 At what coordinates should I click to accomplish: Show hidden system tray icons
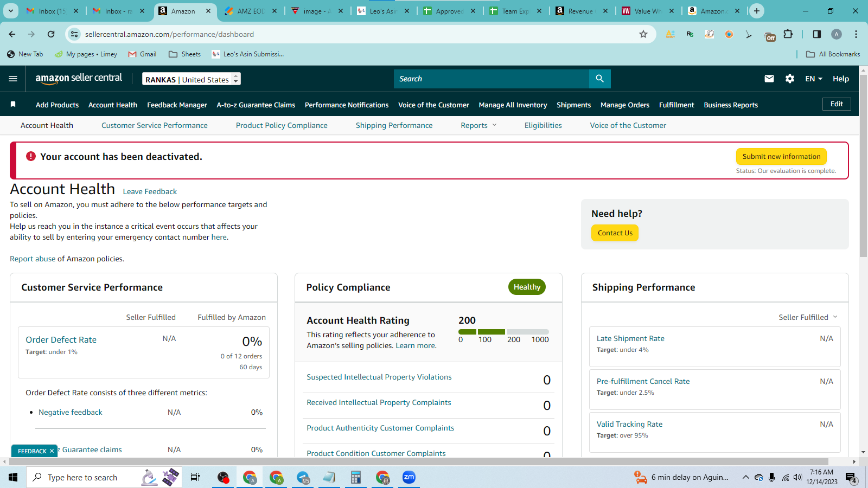[746, 477]
